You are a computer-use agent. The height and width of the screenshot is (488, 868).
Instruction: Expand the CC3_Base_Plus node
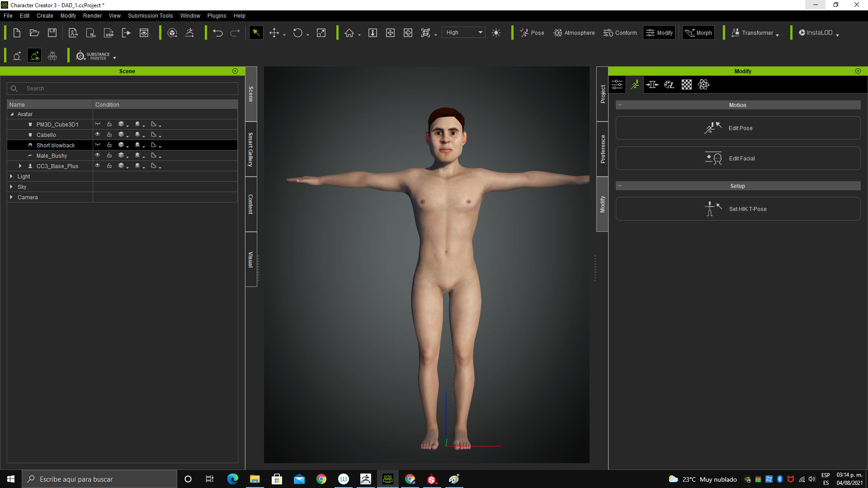(x=20, y=166)
